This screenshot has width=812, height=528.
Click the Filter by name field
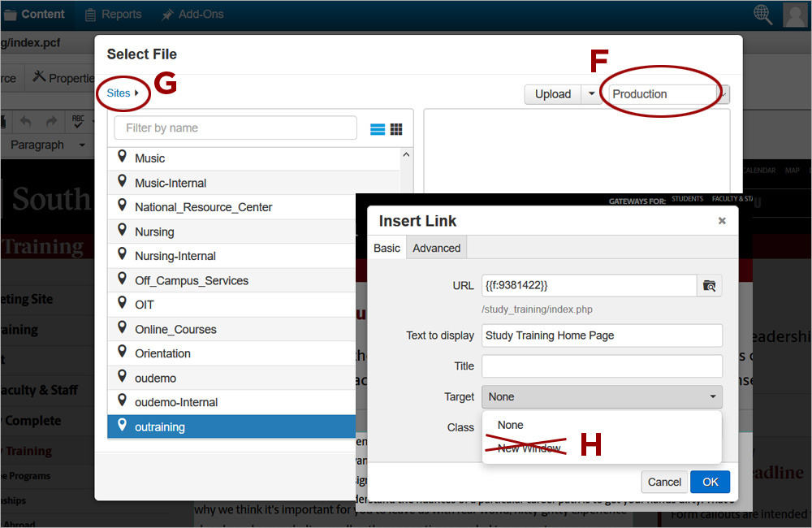point(235,128)
